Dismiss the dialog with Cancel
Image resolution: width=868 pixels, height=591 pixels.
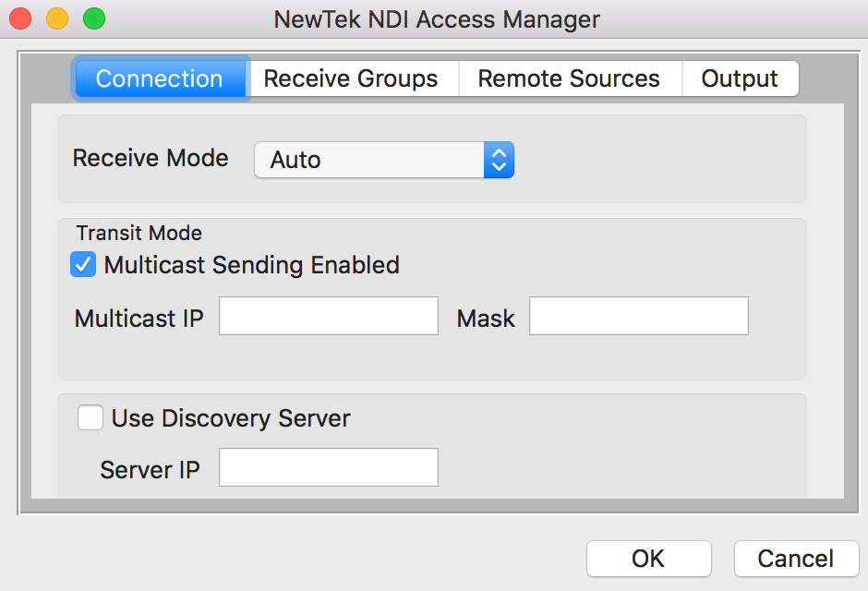coord(795,559)
